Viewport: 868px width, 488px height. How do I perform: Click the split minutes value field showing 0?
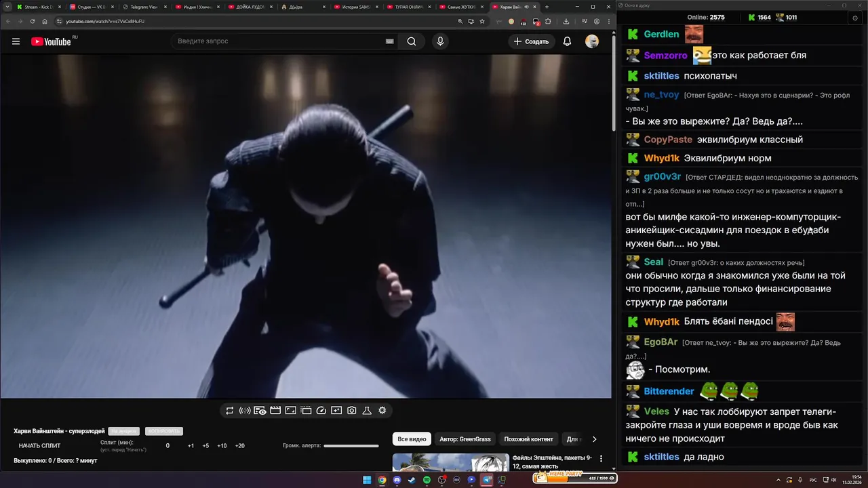pos(167,446)
